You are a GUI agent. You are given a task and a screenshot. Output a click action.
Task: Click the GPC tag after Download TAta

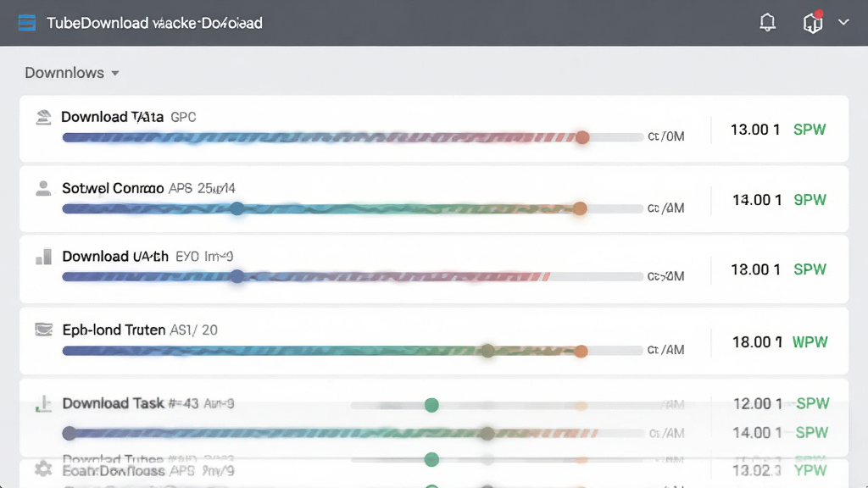pos(183,117)
